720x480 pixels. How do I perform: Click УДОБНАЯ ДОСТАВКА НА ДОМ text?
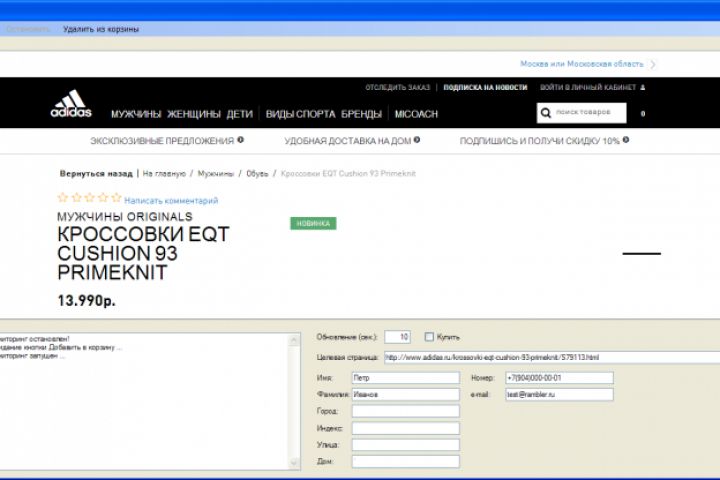[x=348, y=141]
